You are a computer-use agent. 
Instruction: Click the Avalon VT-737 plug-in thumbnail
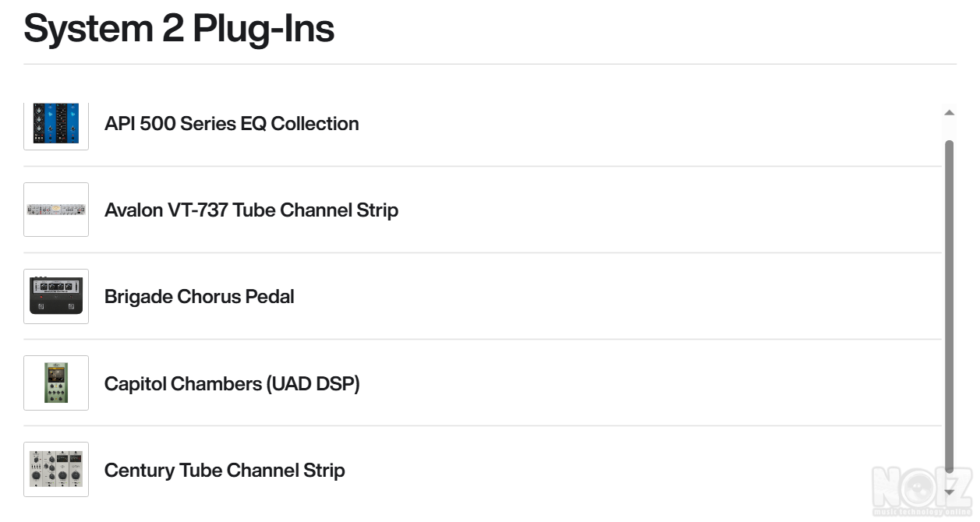[x=56, y=210]
